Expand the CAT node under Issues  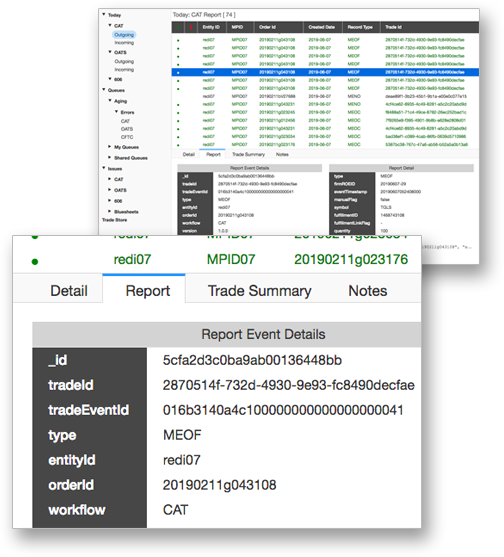point(110,179)
